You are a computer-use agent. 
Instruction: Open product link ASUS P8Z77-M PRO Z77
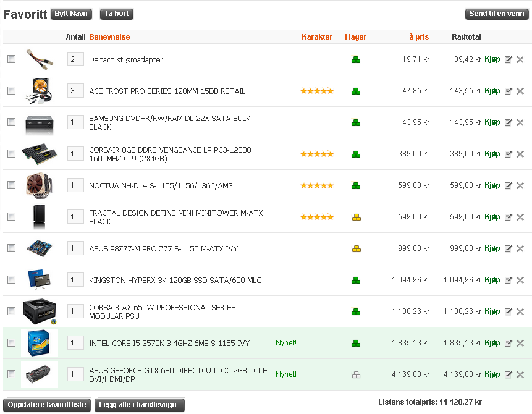click(164, 249)
